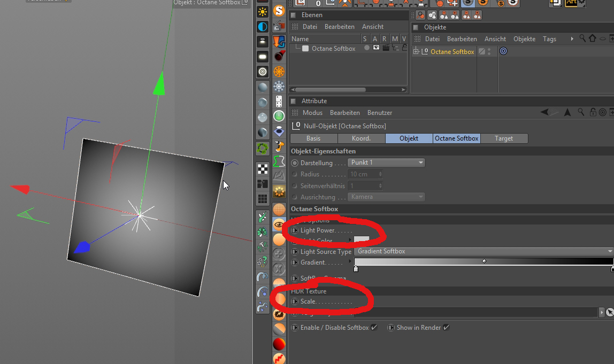Open Benutzer menu in Attribute panel

(x=379, y=113)
